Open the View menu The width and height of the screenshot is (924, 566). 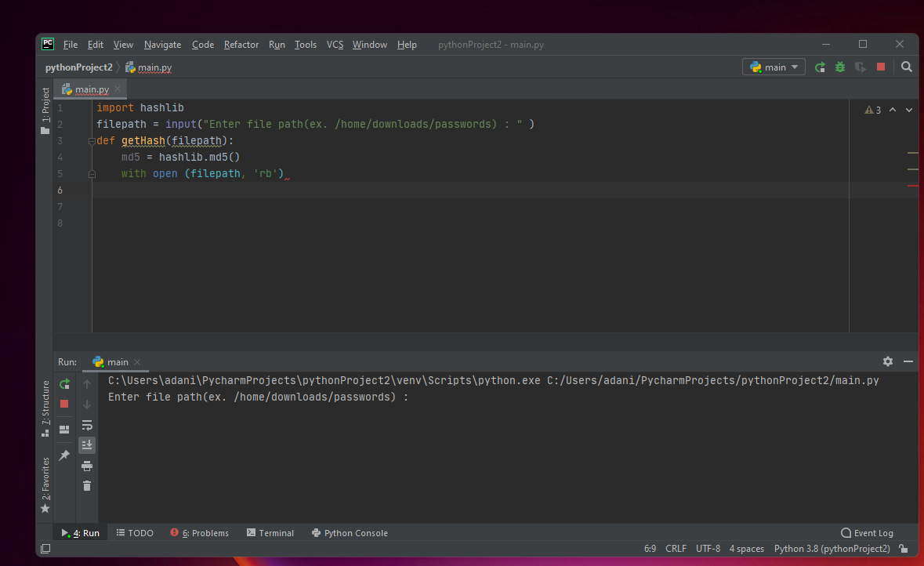tap(123, 45)
